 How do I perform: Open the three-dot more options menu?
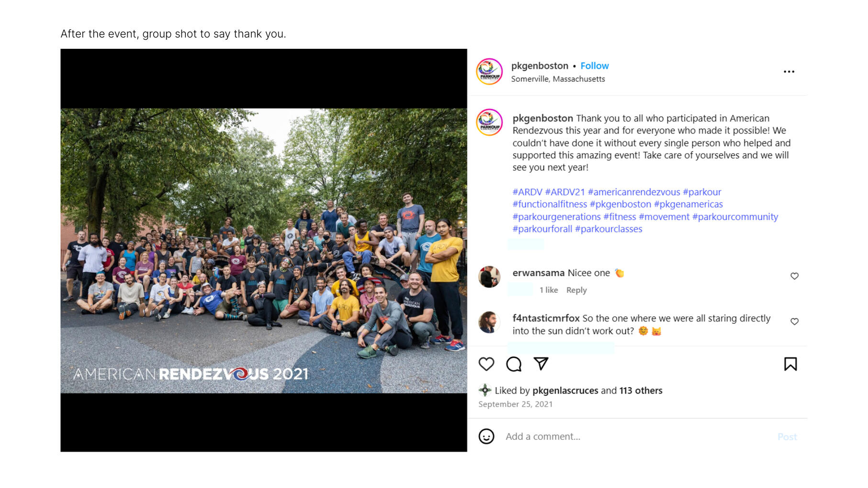[x=789, y=72]
